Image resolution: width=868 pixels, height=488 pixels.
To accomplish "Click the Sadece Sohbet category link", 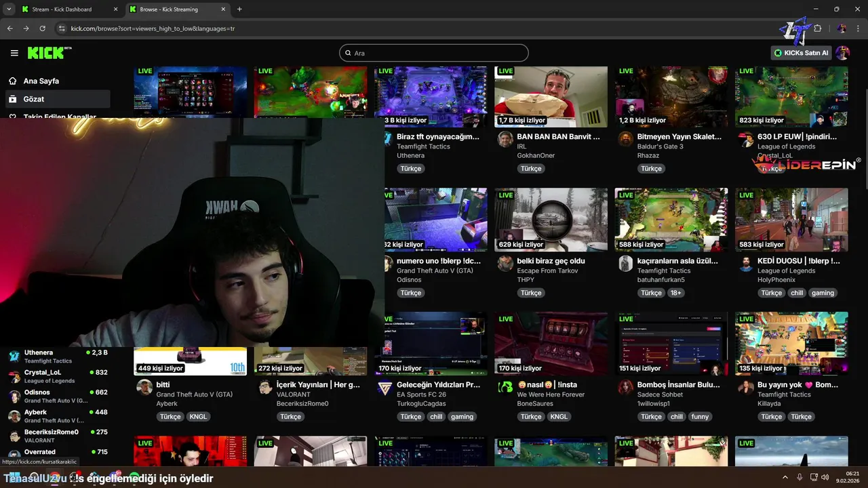I will (660, 394).
